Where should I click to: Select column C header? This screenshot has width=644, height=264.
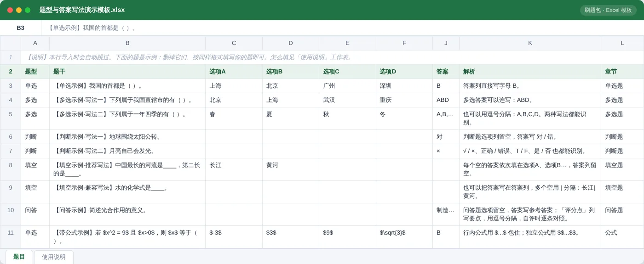(x=234, y=43)
